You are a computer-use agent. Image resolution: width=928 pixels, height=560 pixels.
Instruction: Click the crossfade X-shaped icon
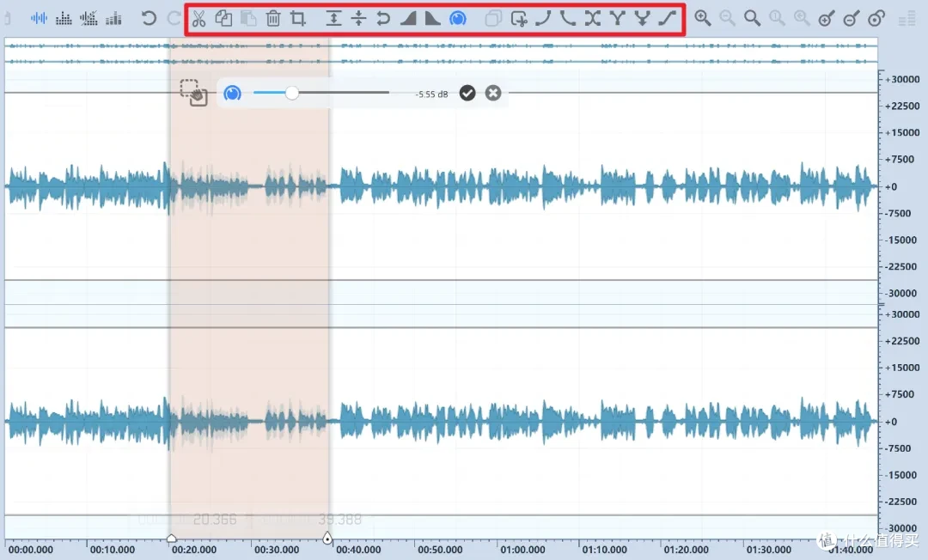point(592,19)
